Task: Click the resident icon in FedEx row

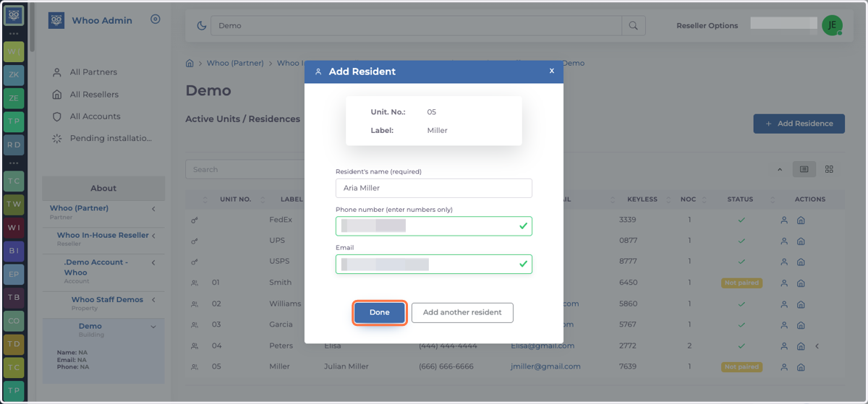Action: 784,220
